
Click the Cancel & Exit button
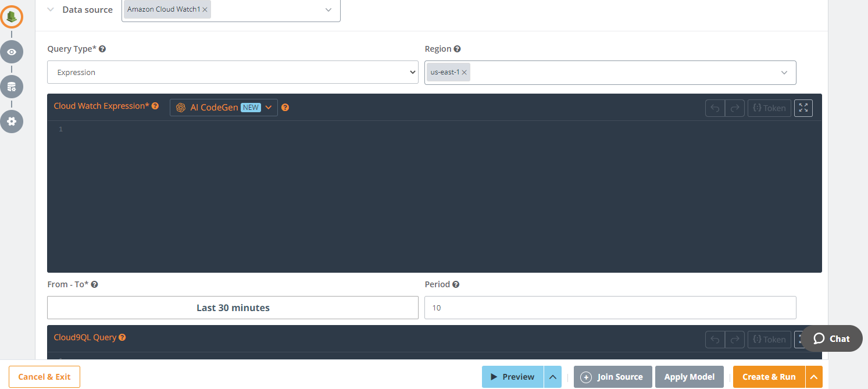[x=44, y=377]
